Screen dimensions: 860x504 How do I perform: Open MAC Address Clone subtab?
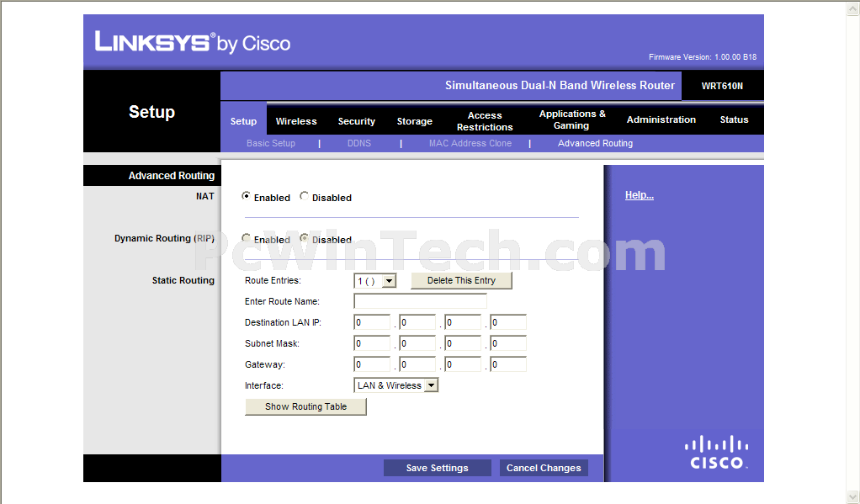click(470, 143)
